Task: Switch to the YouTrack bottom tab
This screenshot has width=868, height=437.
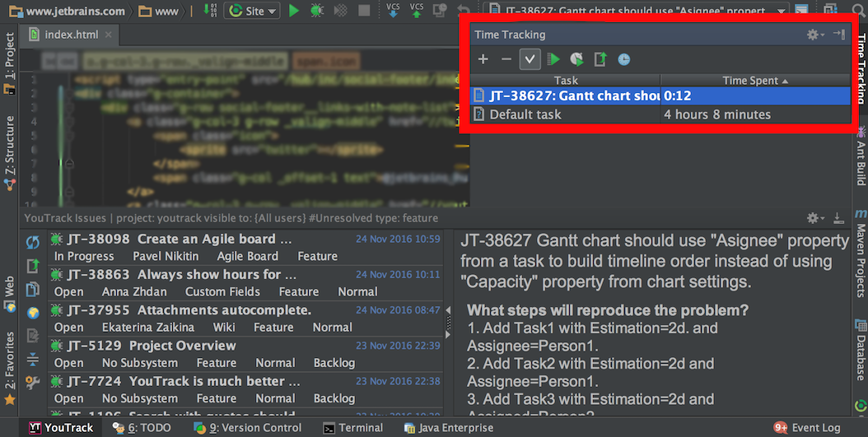Action: point(62,428)
